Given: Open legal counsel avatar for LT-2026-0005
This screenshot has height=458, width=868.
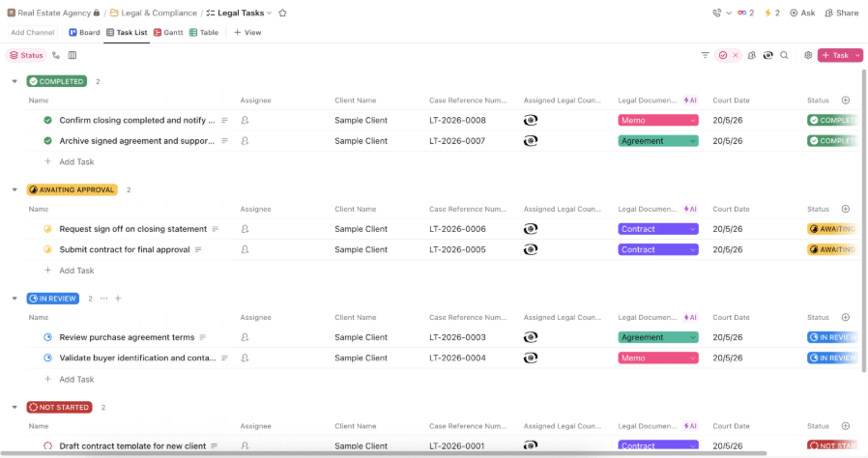Looking at the screenshot, I should (x=531, y=249).
